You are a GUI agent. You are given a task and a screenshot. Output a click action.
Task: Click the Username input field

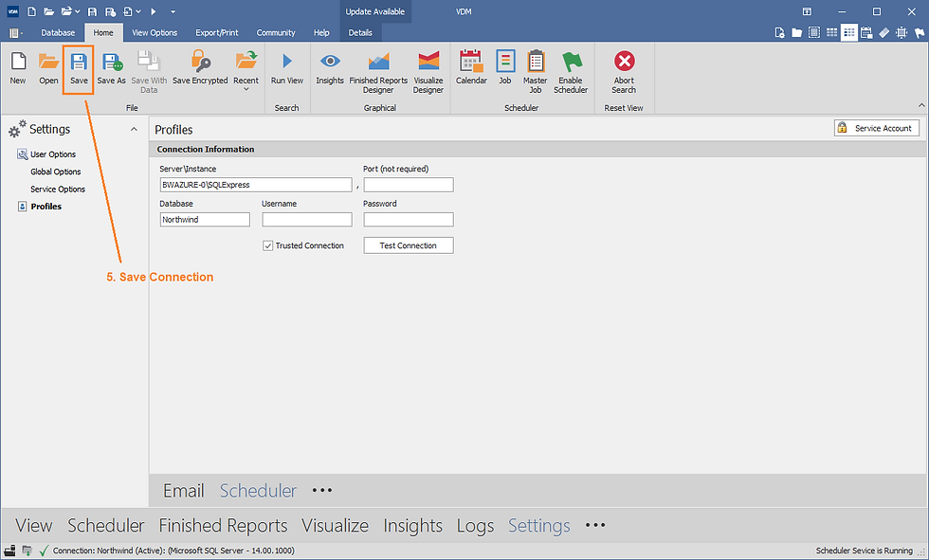pos(307,220)
